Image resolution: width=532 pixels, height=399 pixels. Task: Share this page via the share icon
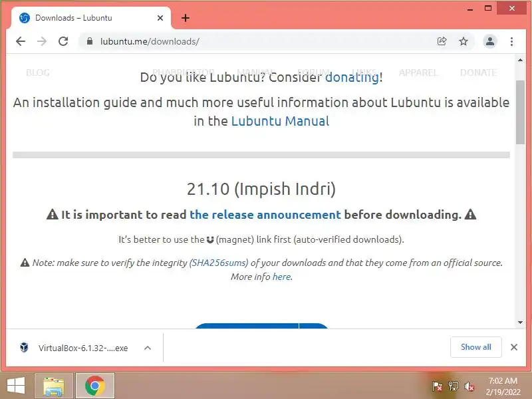(x=442, y=41)
